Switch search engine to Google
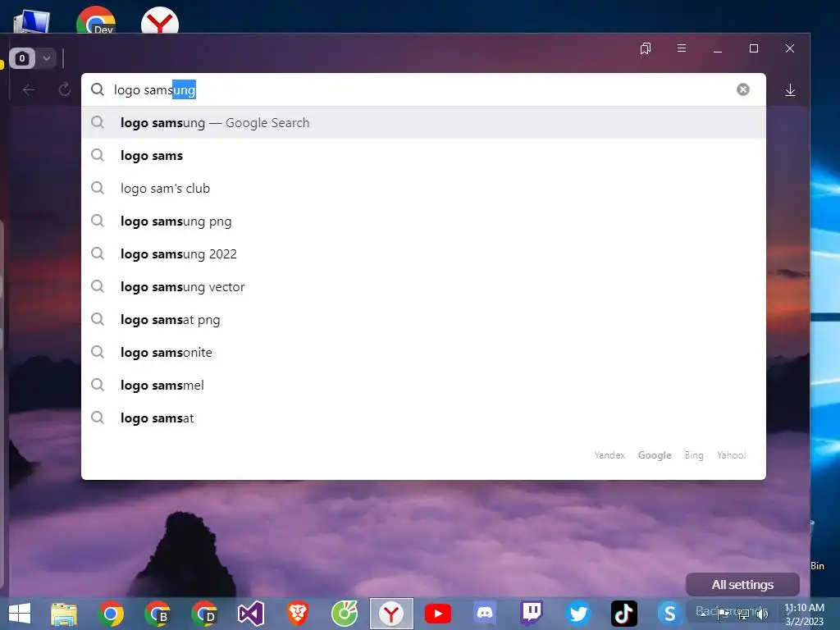This screenshot has width=840, height=630. click(654, 454)
